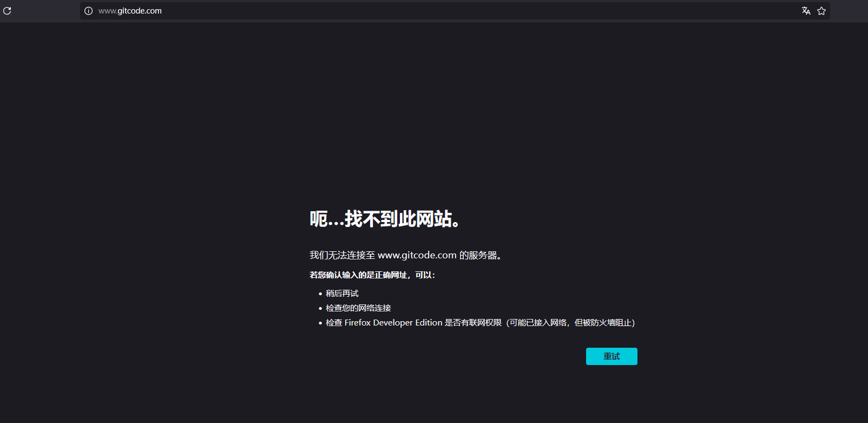Click the bullet item 检查您的网络连接
The width and height of the screenshot is (868, 423).
[x=358, y=308]
